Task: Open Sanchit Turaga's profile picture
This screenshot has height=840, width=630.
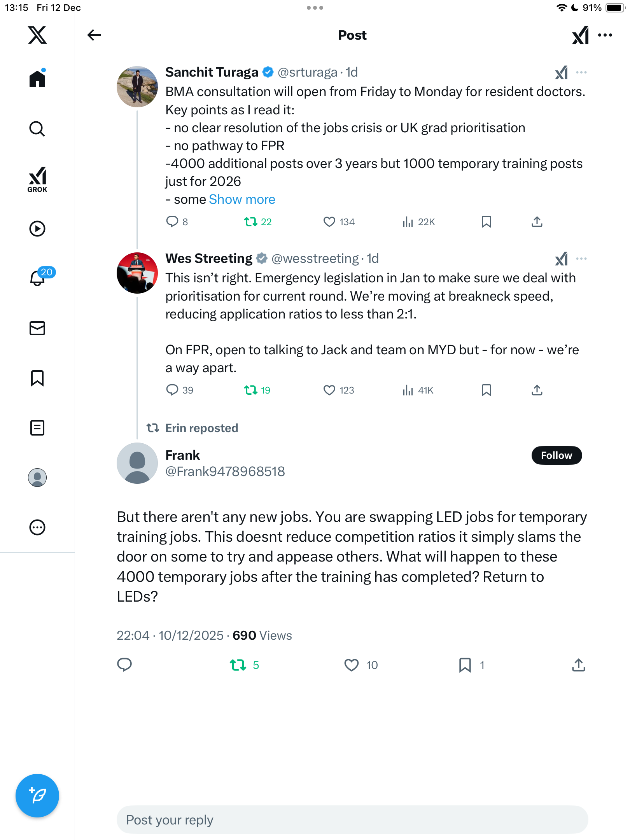Action: point(137,87)
